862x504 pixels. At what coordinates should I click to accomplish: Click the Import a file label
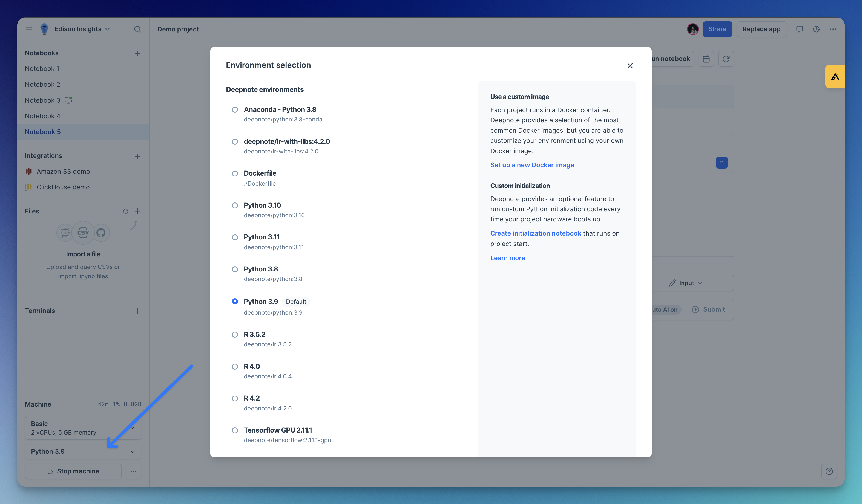(83, 254)
